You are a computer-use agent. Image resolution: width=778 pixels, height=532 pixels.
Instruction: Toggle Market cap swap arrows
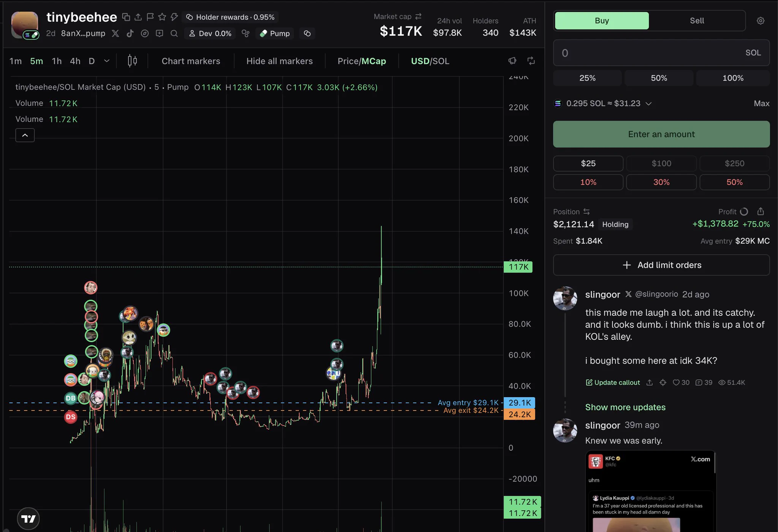tap(418, 16)
